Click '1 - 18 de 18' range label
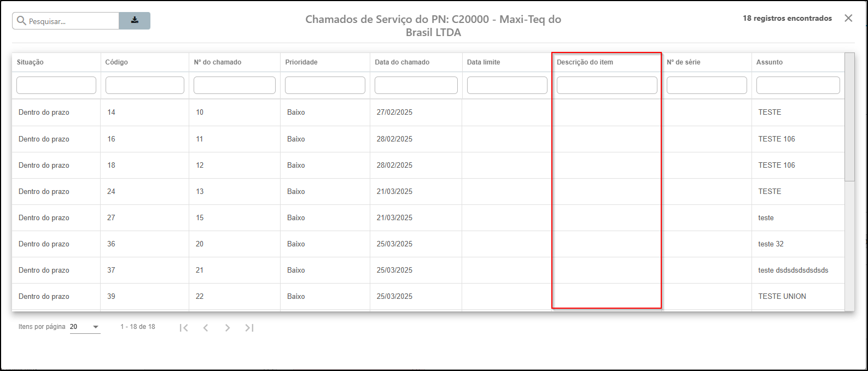Viewport: 868px width, 371px height. [x=138, y=327]
